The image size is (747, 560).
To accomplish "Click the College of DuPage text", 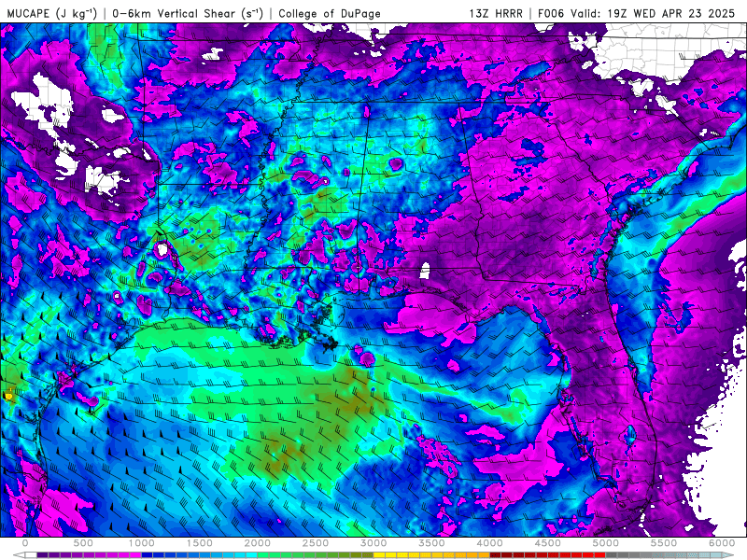I will pyautogui.click(x=330, y=13).
